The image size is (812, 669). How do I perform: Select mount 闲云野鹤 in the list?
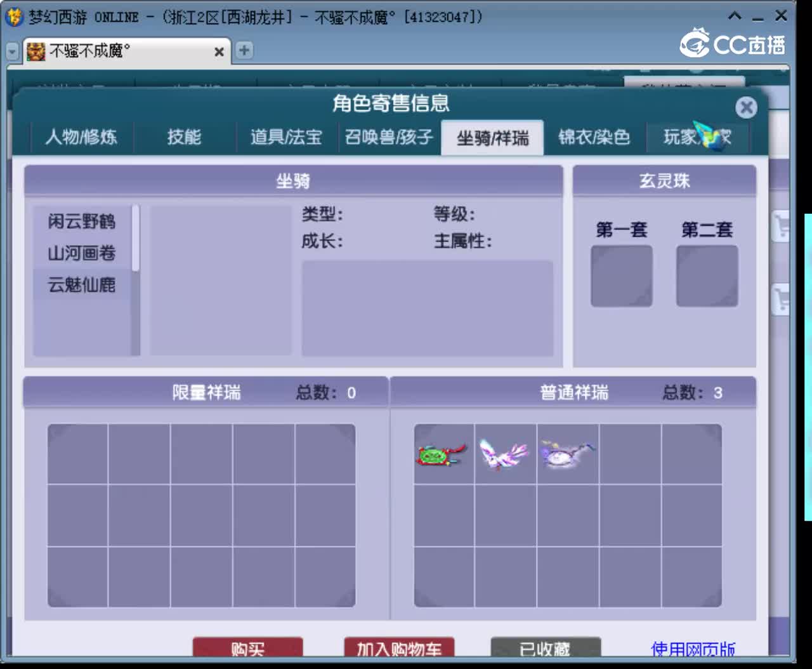(x=82, y=221)
